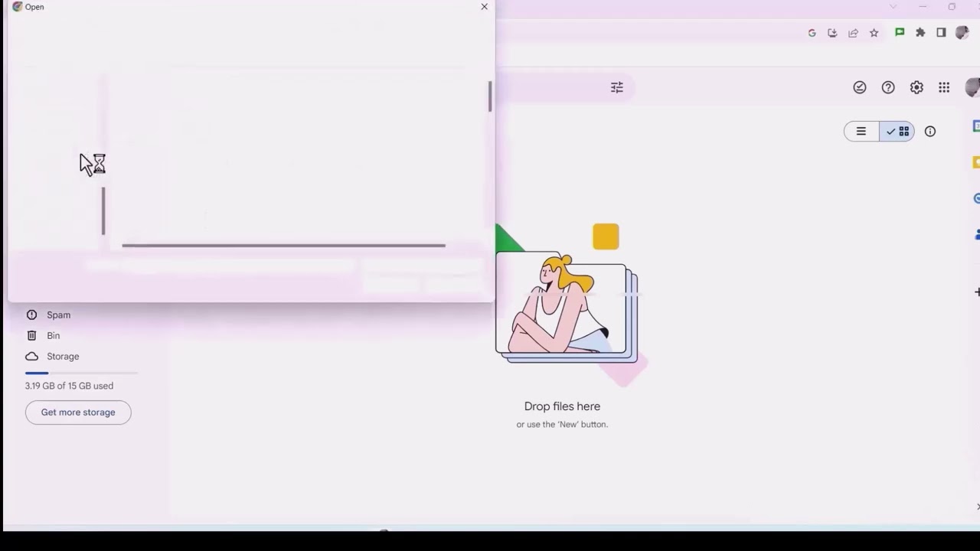Click the Open dialog navigation pane scrollbar
Viewport: 980px width, 551px height.
[103, 211]
